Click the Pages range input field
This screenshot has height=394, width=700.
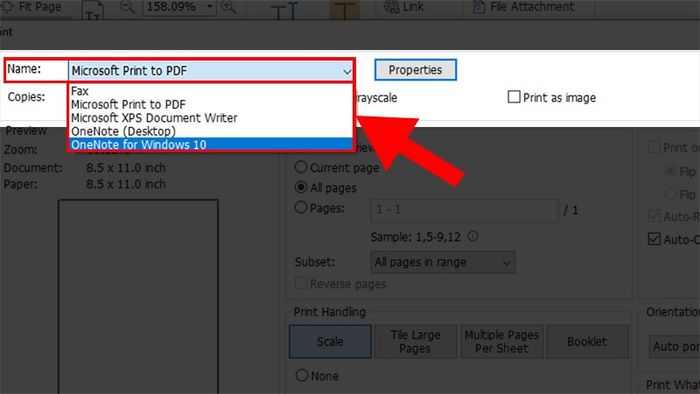[464, 210]
